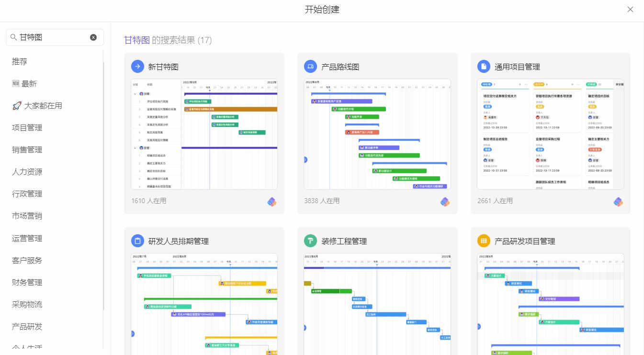The height and width of the screenshot is (355, 644).
Task: Click the magnifier icon in the search box
Action: 15,37
